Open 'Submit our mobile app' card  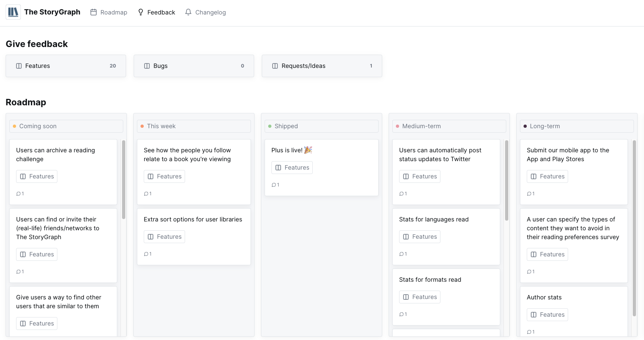(x=574, y=172)
